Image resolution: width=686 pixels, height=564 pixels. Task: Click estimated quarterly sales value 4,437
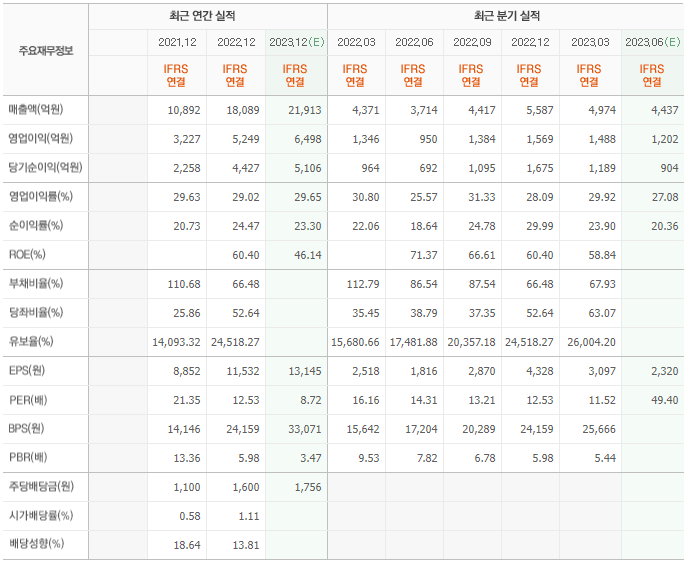[665, 110]
